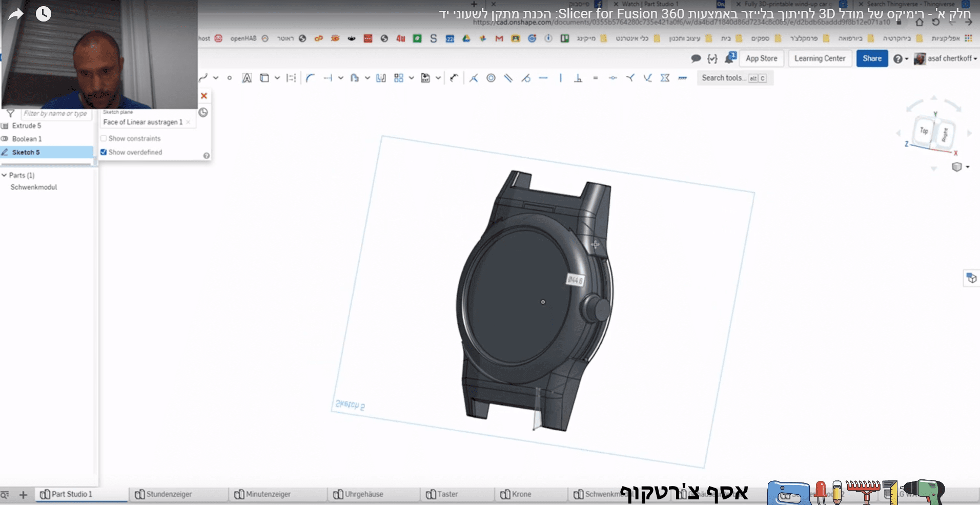Close the sketch dialog with red X
The width and height of the screenshot is (980, 505).
204,96
